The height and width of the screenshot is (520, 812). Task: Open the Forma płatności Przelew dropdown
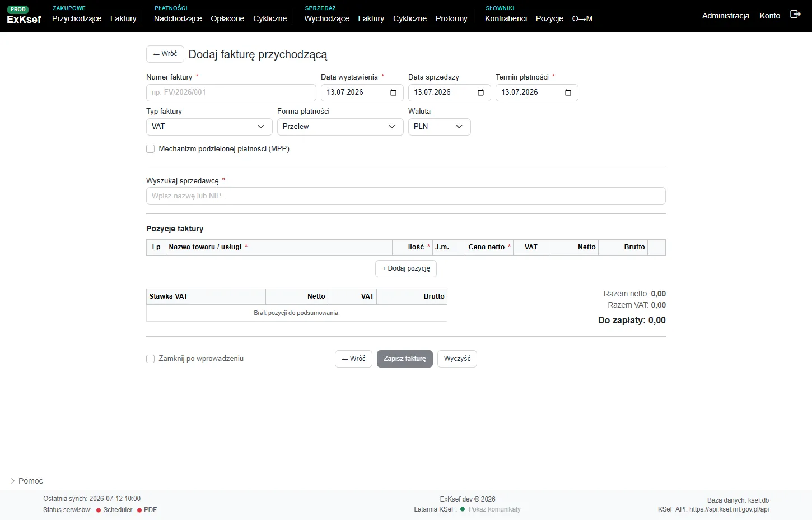(340, 127)
